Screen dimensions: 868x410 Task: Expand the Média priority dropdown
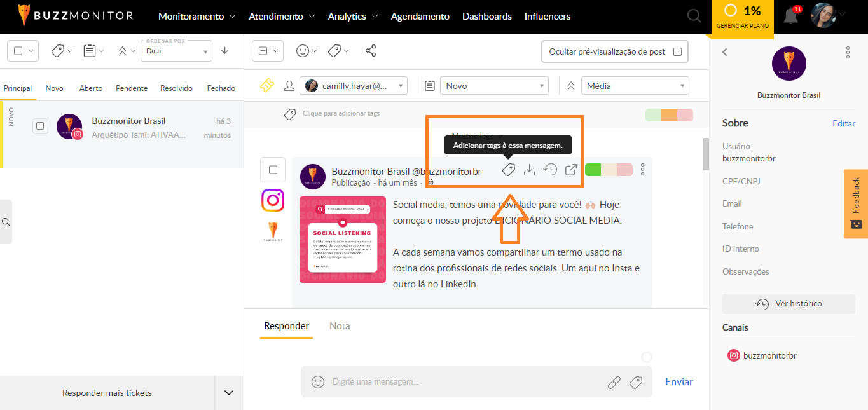coord(635,85)
